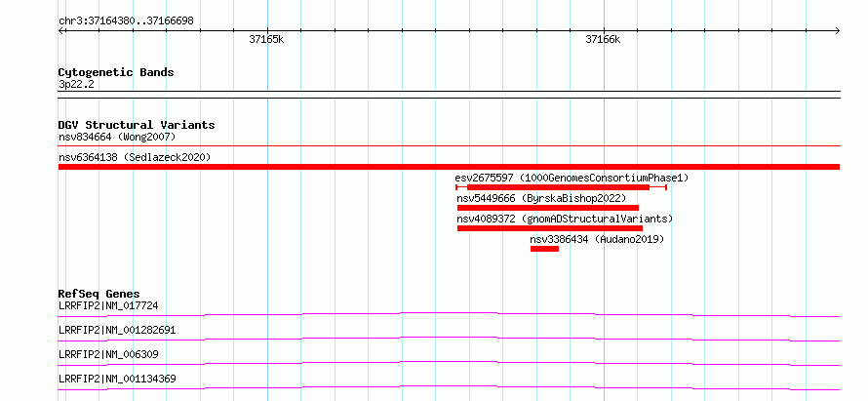Click the magenta NM_001134369 gene line

pyautogui.click(x=449, y=387)
